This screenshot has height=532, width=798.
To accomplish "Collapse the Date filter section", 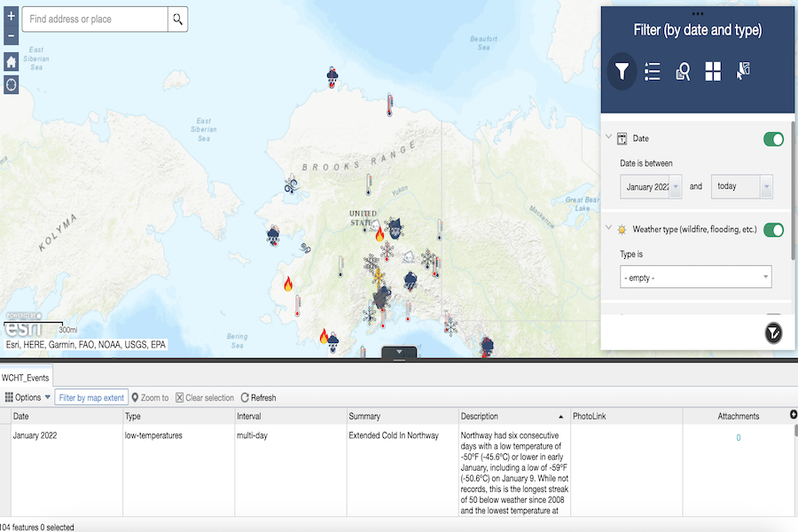I will point(608,137).
